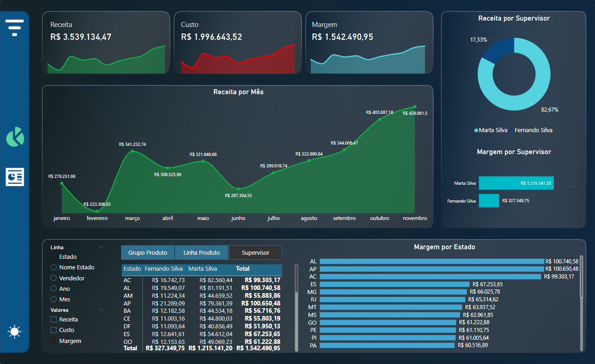Click label R$ 341.232,74 on line chart

[132, 144]
